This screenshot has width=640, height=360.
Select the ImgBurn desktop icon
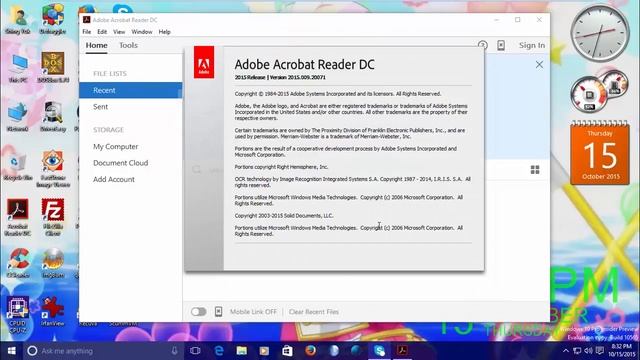click(x=53, y=263)
